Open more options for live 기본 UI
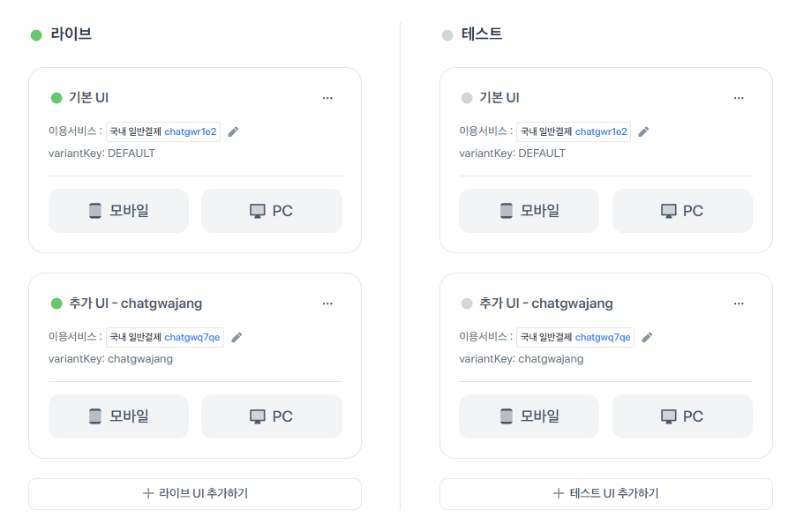 [x=327, y=98]
